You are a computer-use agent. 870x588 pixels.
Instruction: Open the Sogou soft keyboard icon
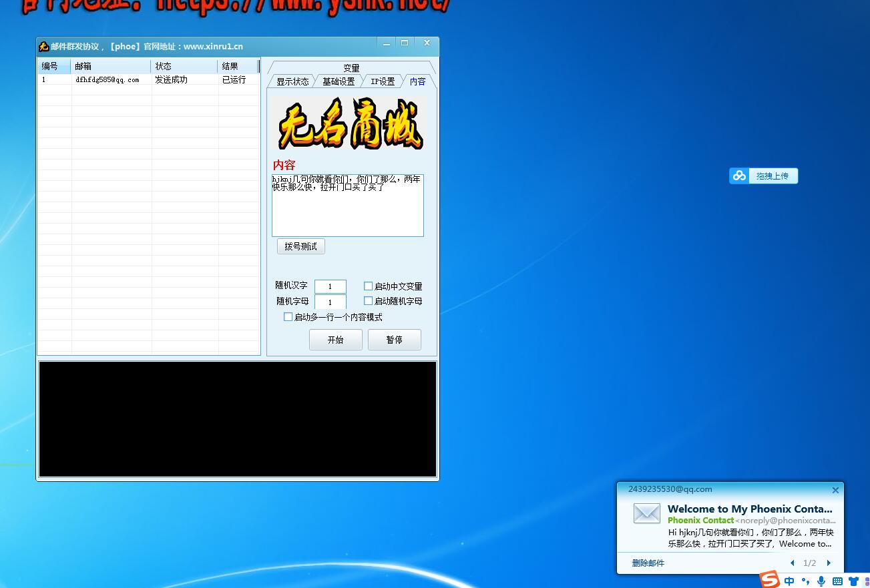pyautogui.click(x=837, y=581)
